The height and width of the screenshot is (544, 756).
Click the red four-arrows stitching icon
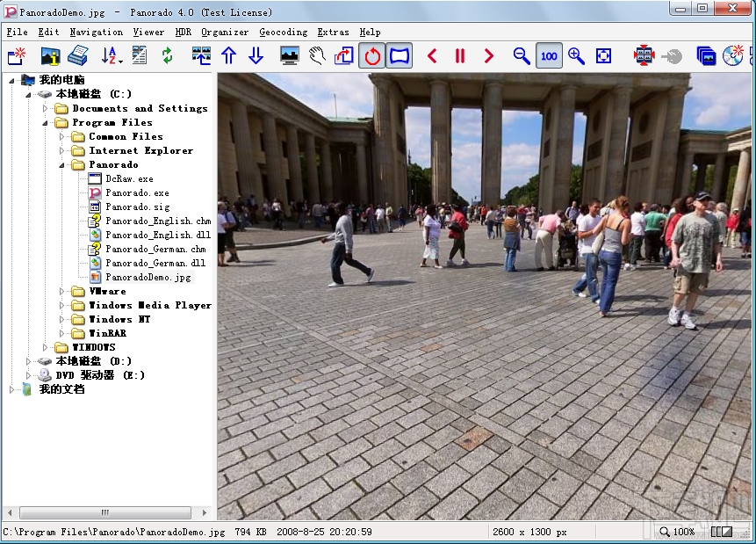click(x=644, y=56)
